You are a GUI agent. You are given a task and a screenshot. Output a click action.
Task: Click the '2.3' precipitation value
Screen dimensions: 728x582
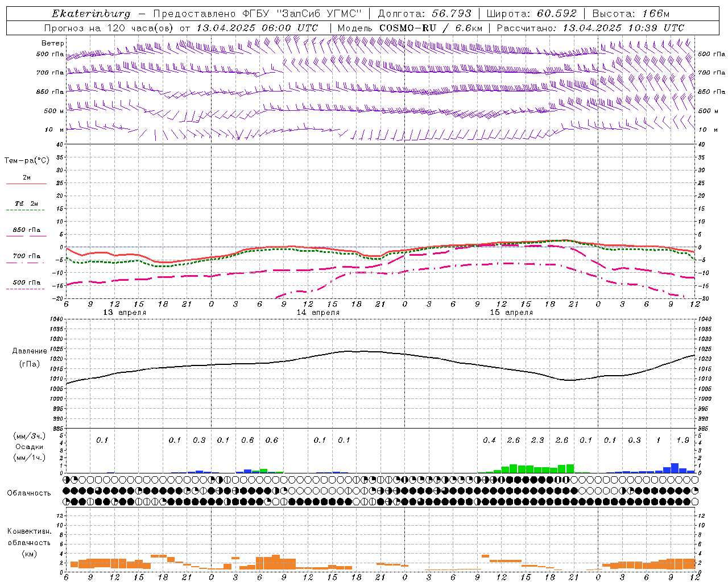point(537,440)
